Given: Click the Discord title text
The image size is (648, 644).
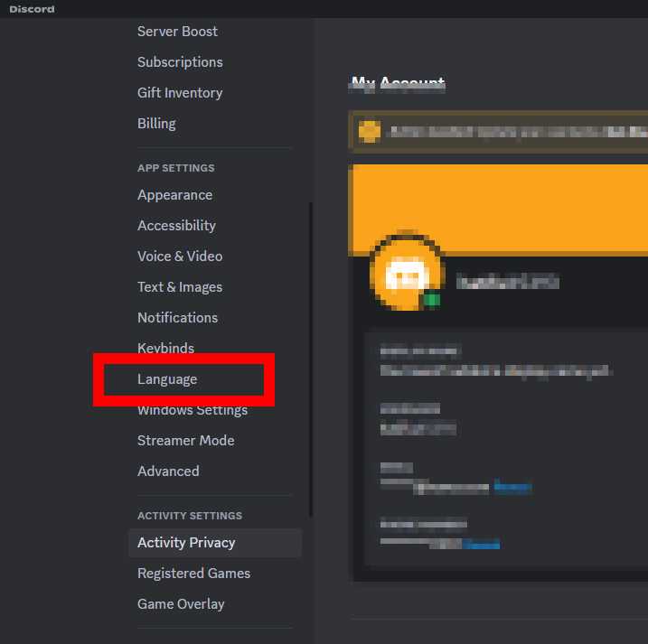Looking at the screenshot, I should tap(32, 9).
